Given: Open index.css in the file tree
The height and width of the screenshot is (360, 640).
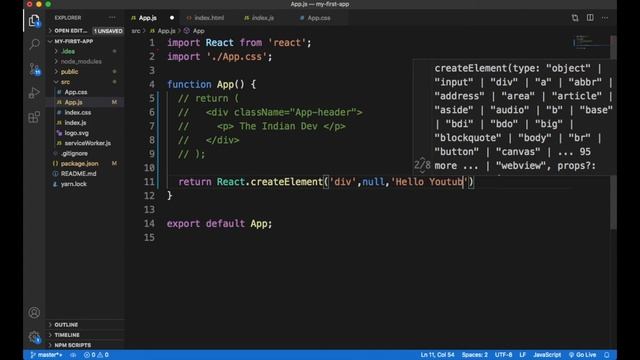Looking at the screenshot, I should [x=78, y=113].
